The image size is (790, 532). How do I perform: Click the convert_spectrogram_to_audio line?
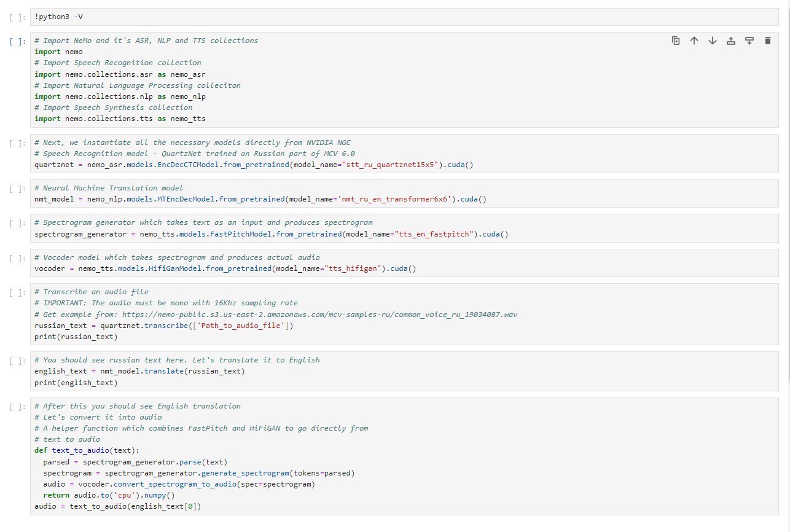[x=179, y=484]
